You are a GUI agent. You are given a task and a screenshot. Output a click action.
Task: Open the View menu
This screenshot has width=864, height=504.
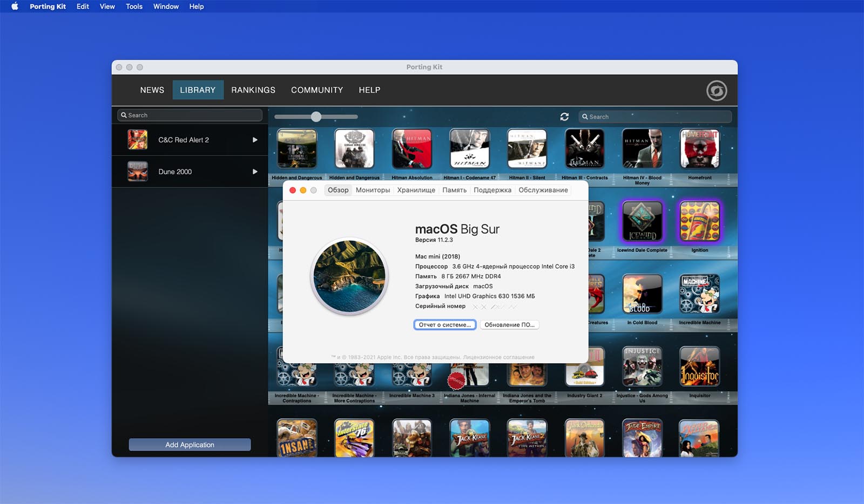click(x=107, y=6)
